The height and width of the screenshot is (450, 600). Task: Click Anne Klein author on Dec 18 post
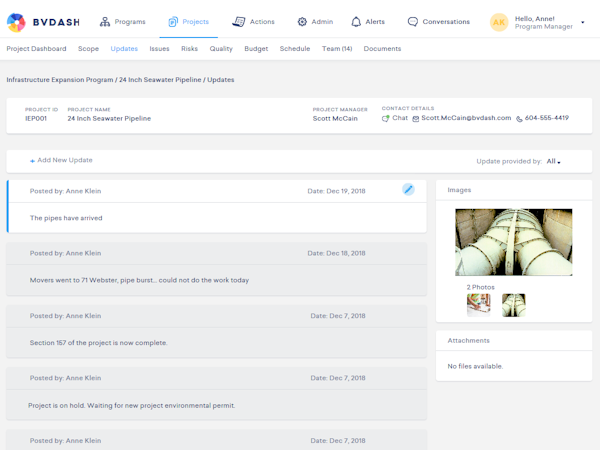click(x=83, y=253)
